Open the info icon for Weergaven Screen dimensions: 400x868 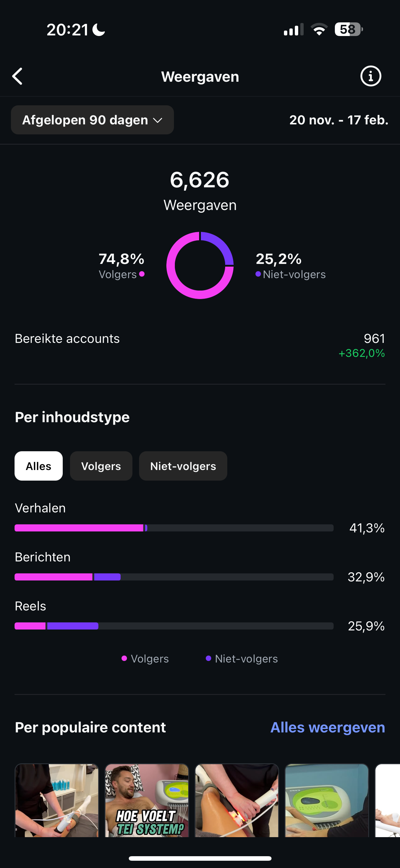click(x=371, y=76)
